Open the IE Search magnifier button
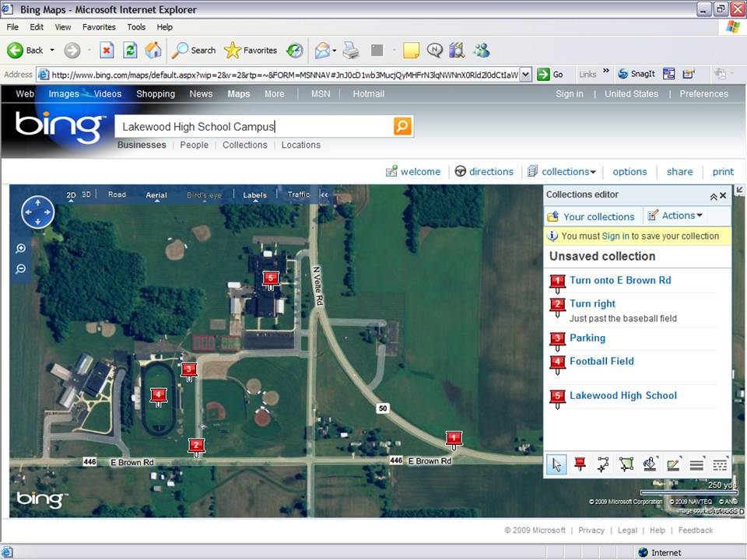This screenshot has height=560, width=747. [194, 50]
